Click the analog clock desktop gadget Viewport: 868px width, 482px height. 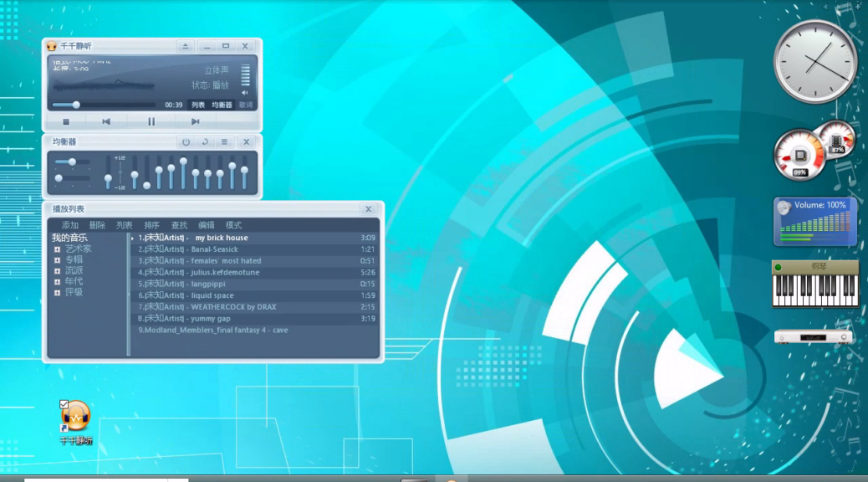(x=814, y=61)
